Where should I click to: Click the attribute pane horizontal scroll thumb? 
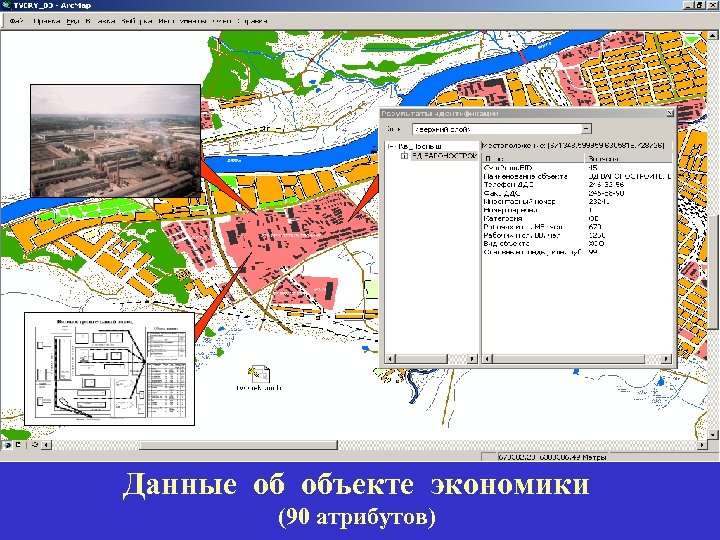[568, 359]
